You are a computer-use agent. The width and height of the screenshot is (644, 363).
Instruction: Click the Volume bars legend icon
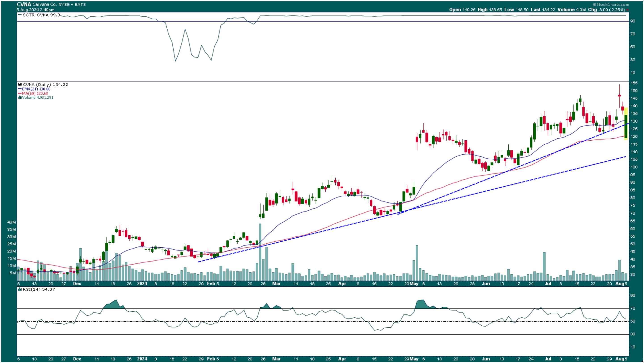19,98
